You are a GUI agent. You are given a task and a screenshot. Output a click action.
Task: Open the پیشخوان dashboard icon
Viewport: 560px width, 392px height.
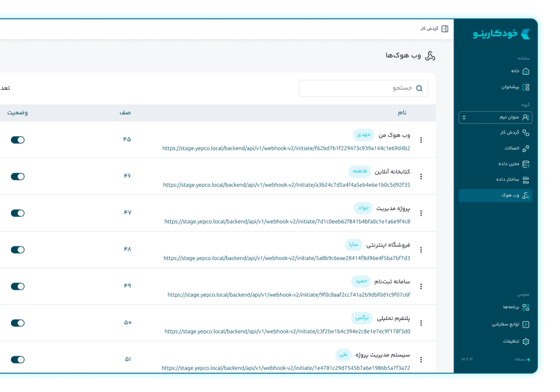[526, 87]
